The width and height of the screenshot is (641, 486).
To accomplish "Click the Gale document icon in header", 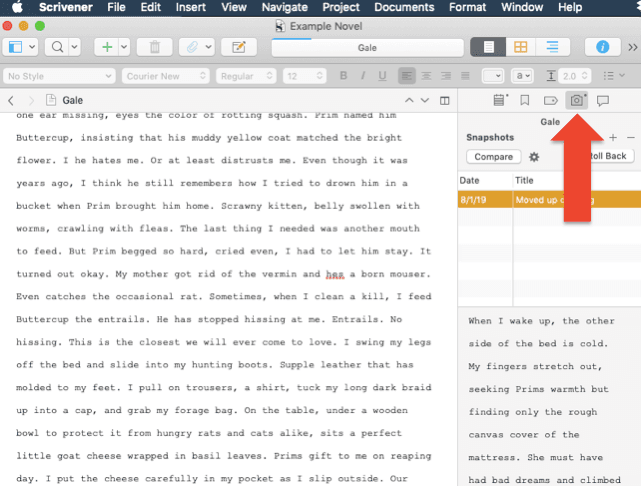I will pos(51,100).
